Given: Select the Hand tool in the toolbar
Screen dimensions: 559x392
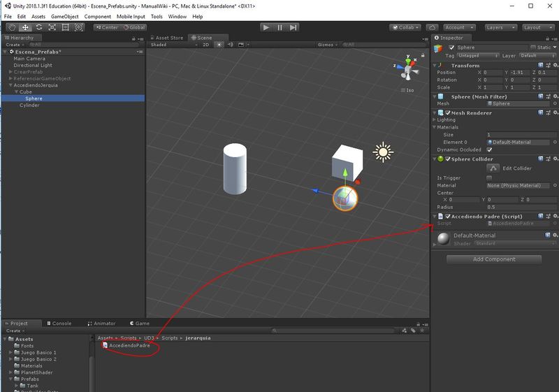Looking at the screenshot, I should [x=12, y=27].
